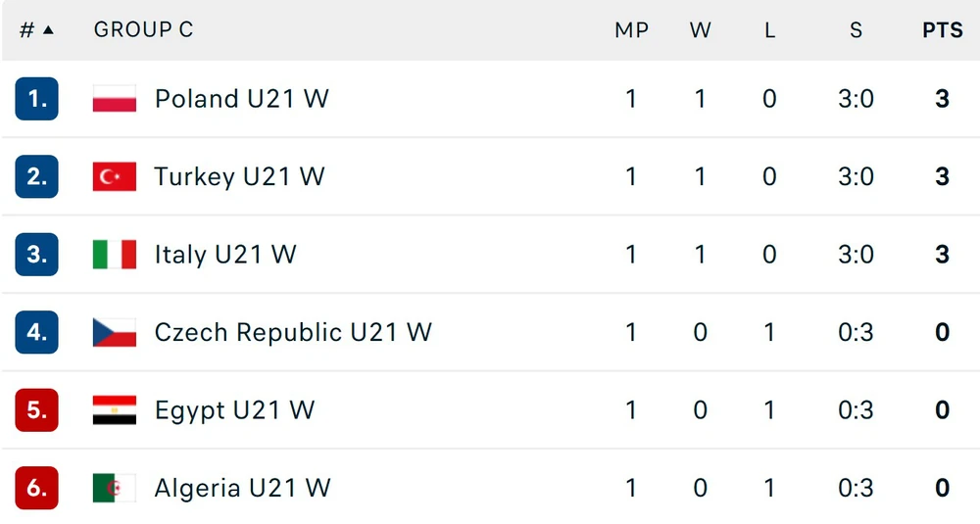Click the W column header
Viewport: 980px width, 524px height.
pyautogui.click(x=701, y=30)
